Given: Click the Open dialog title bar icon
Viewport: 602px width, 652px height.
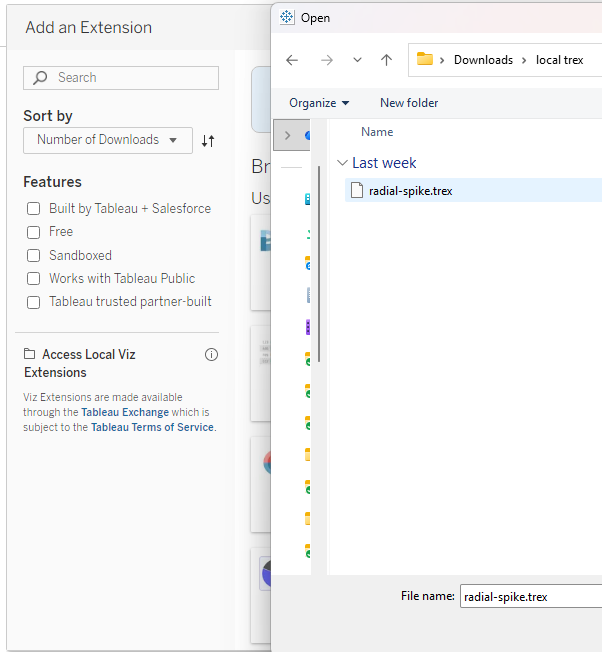Looking at the screenshot, I should 287,17.
